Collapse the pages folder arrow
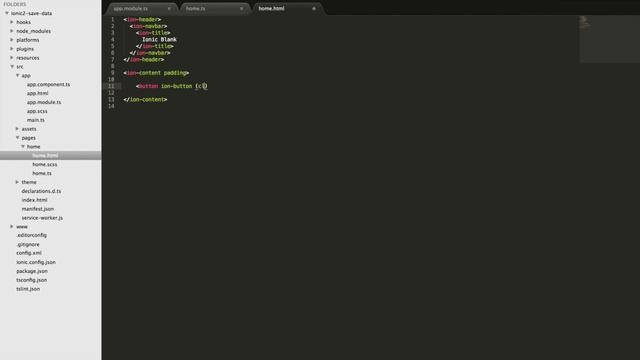 18,138
